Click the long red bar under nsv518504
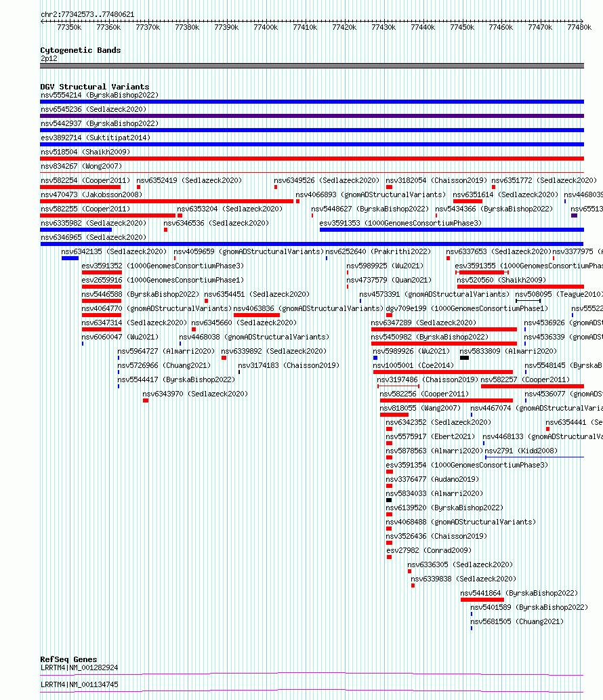This screenshot has height=700, width=603. pyautogui.click(x=312, y=159)
